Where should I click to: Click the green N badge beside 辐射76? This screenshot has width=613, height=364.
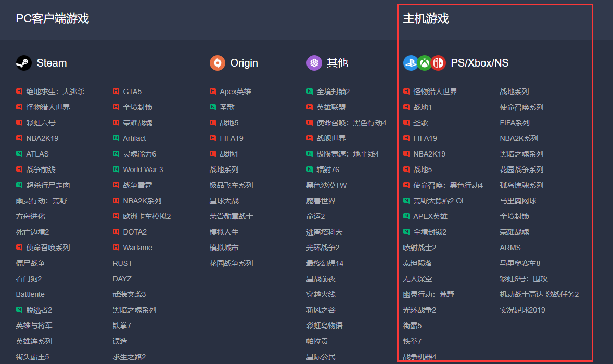[310, 170]
